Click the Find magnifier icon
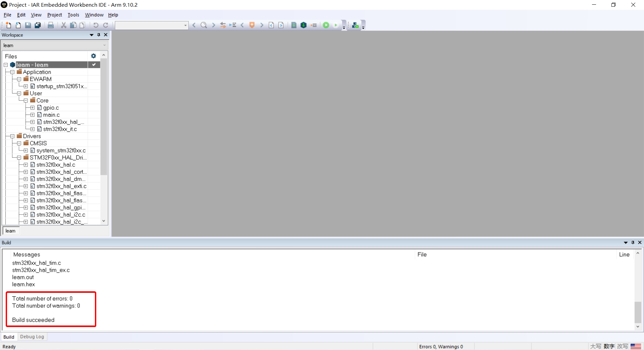This screenshot has height=350, width=644. [x=204, y=25]
